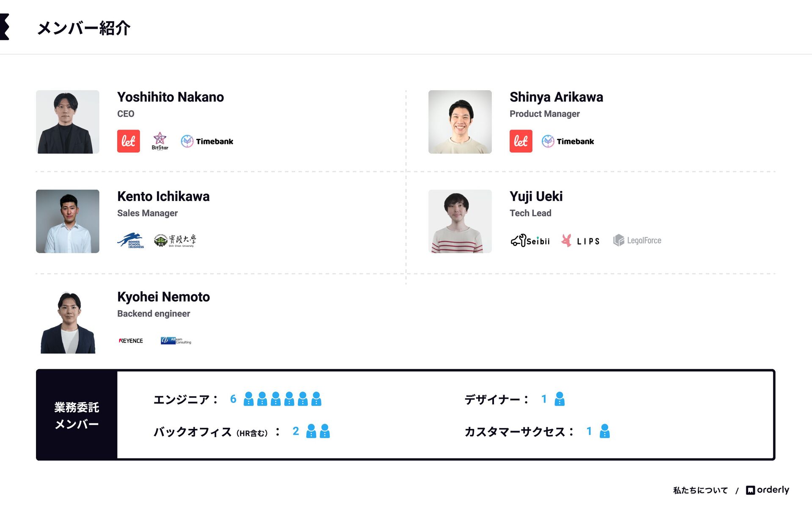Click the LegalForce logo

pos(637,240)
